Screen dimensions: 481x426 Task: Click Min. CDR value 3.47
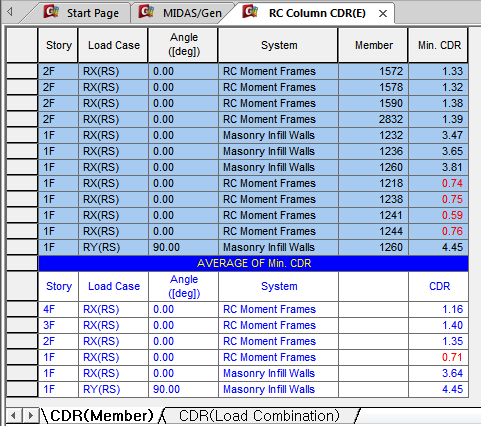pos(439,135)
